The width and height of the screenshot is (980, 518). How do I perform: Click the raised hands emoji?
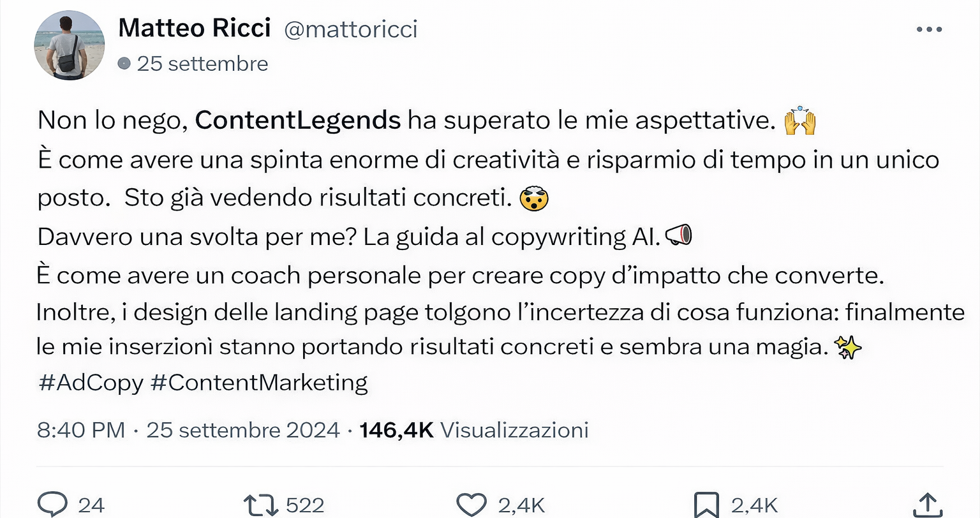[800, 121]
